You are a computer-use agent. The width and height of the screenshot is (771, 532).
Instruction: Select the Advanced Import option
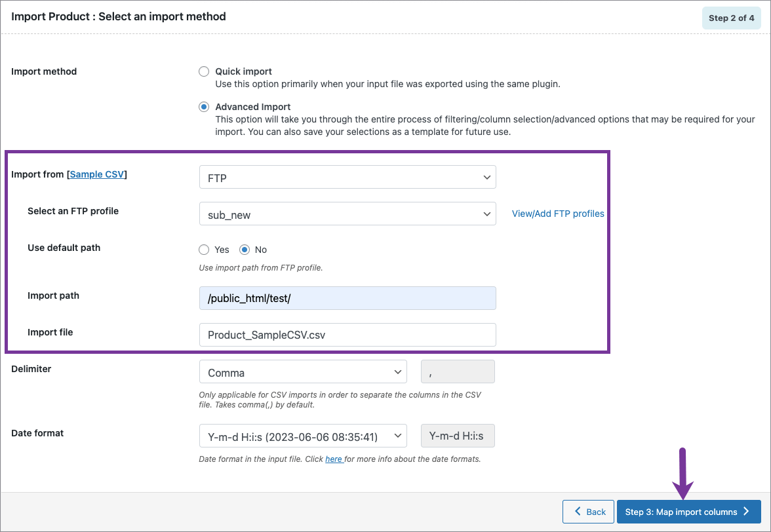204,107
